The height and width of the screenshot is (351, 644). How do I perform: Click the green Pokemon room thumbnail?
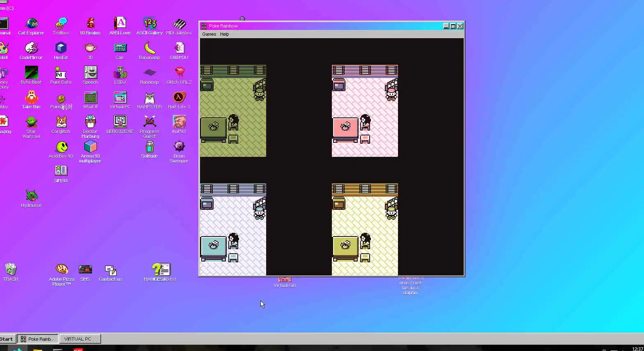[233, 110]
